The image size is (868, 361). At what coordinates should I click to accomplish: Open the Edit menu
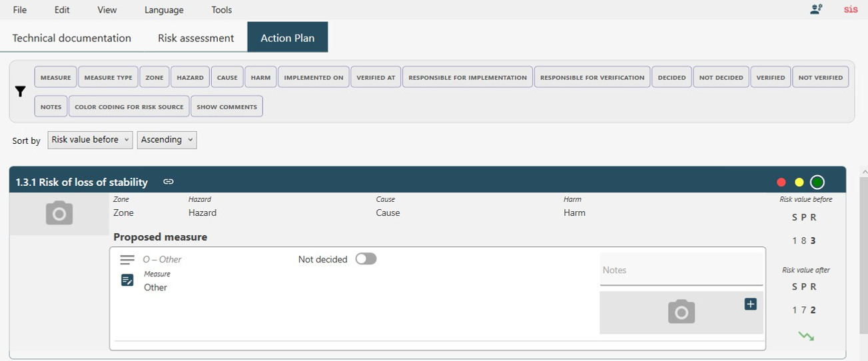[x=62, y=10]
